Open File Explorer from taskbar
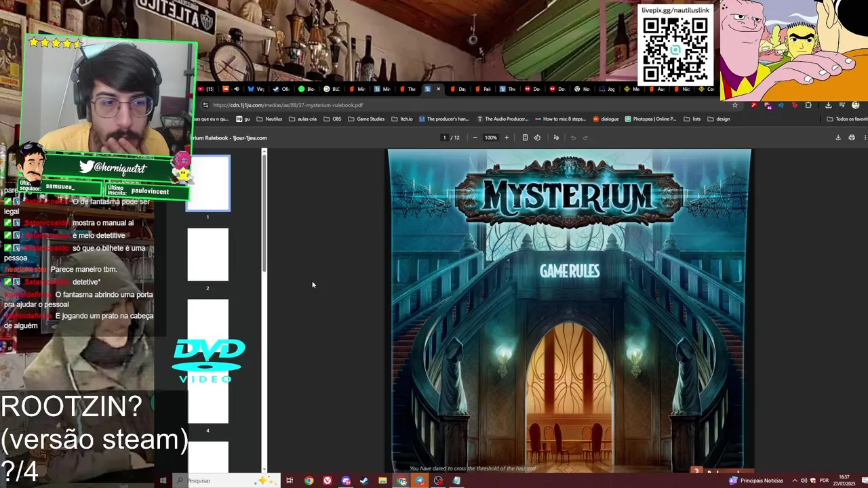 tap(382, 481)
